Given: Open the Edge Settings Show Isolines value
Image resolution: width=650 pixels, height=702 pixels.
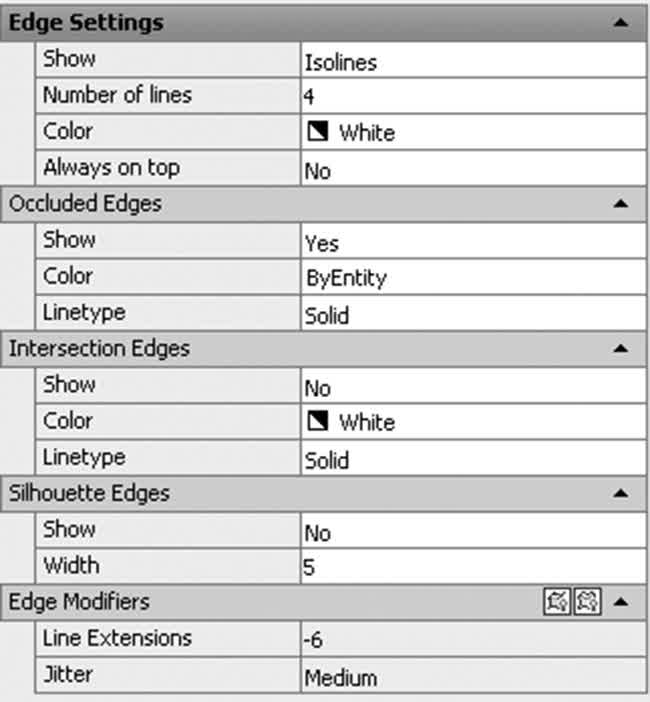Looking at the screenshot, I should [x=474, y=60].
